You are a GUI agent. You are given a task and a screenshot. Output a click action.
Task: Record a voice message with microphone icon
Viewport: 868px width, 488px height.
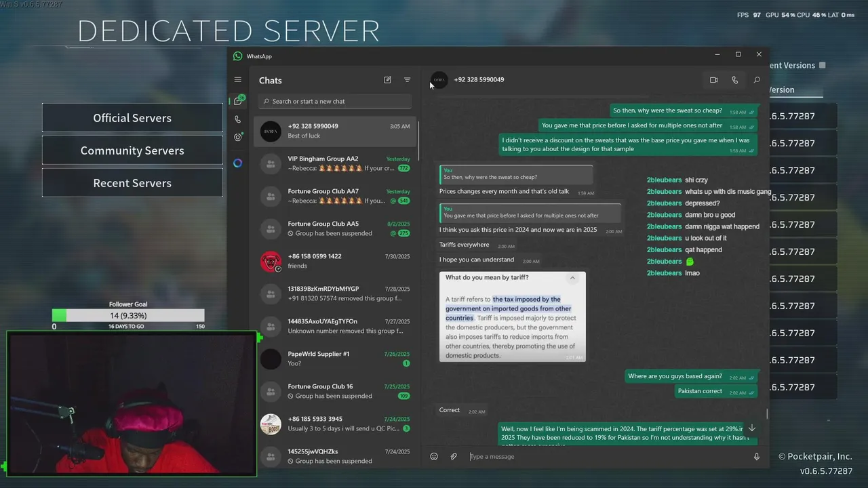tap(757, 457)
